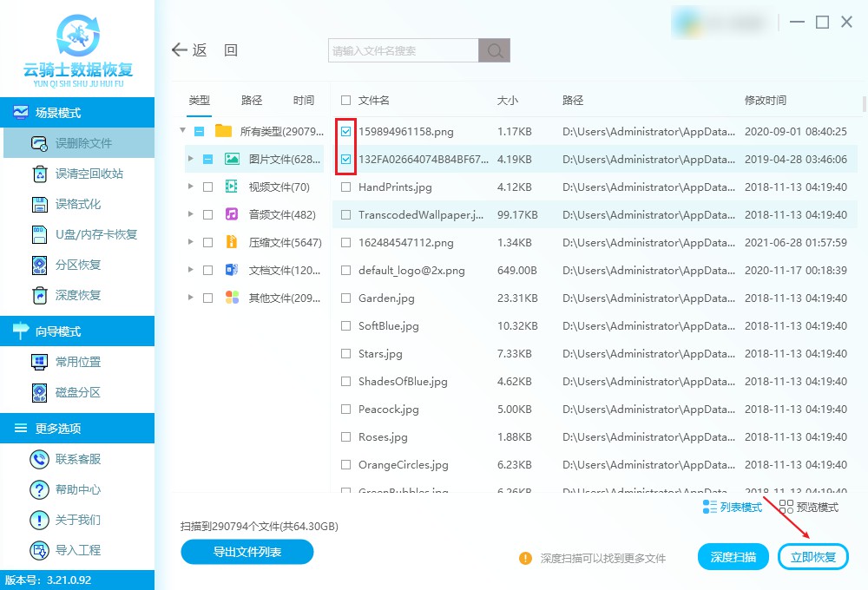
Task: Switch to 预览模式 preview mode
Action: (x=809, y=507)
